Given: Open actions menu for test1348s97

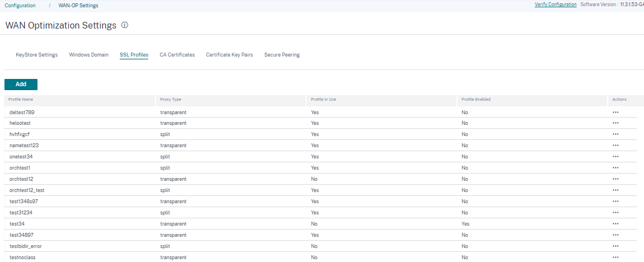Looking at the screenshot, I should pos(615,201).
